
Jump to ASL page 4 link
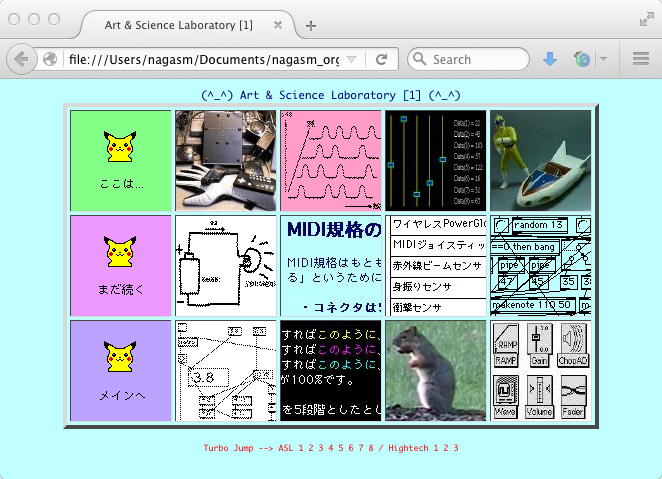pos(331,448)
